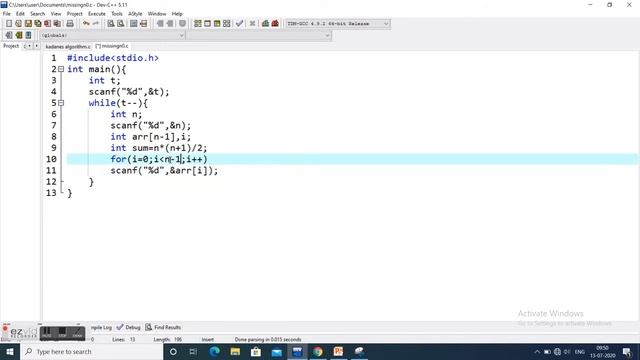Viewport: 640px width, 360px height.
Task: Open Microsoft Edge from the taskbar
Action: [214, 351]
